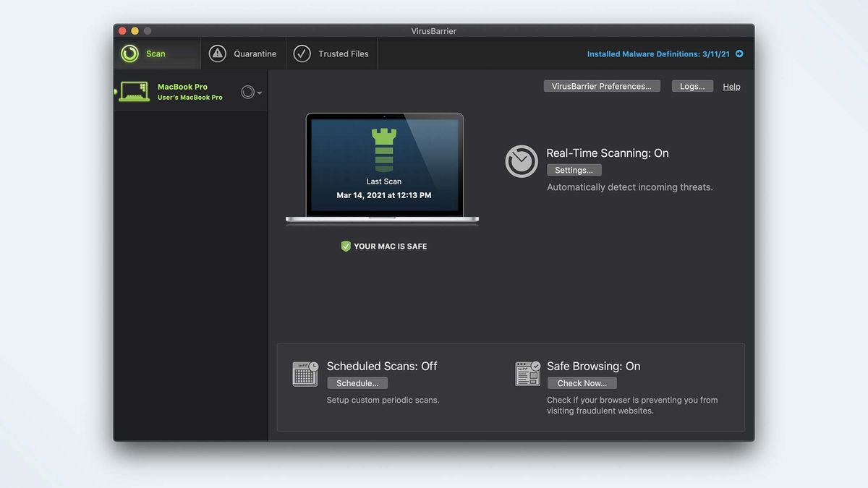Image resolution: width=868 pixels, height=488 pixels.
Task: Click the malware definitions update arrow icon
Action: (738, 53)
